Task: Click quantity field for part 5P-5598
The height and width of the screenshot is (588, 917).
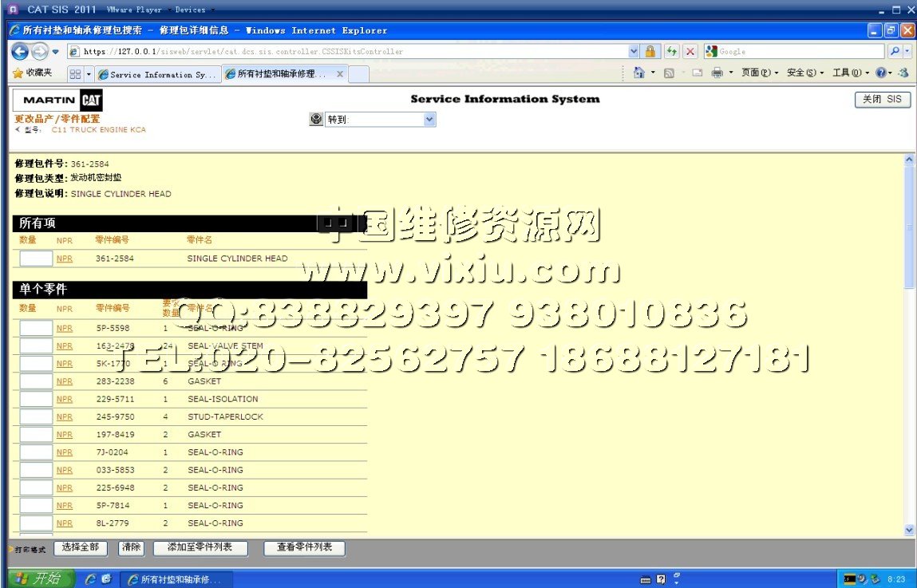Action: click(36, 328)
